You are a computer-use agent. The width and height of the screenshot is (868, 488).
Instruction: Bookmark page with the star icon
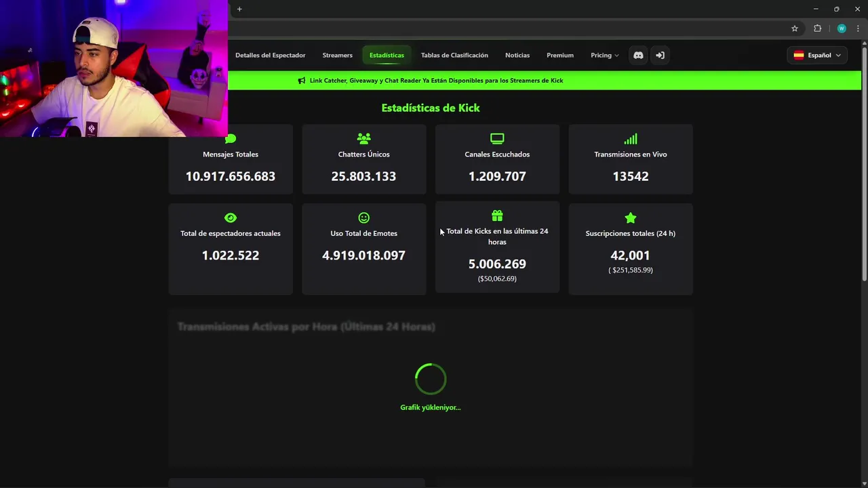coord(795,28)
